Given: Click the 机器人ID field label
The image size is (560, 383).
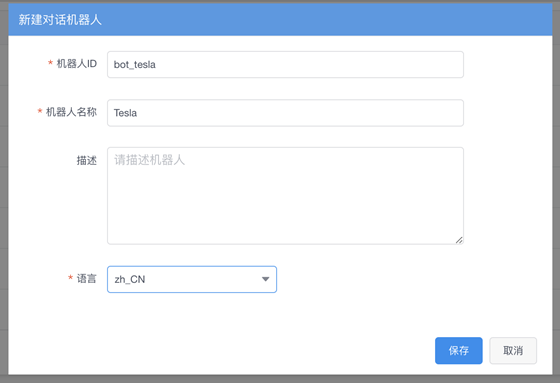Looking at the screenshot, I should coord(77,64).
